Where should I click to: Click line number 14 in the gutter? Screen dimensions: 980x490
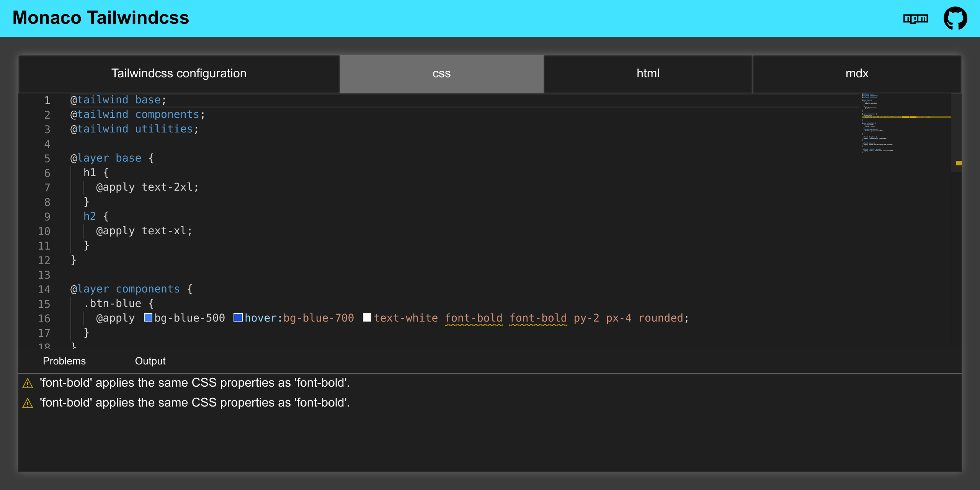click(44, 289)
